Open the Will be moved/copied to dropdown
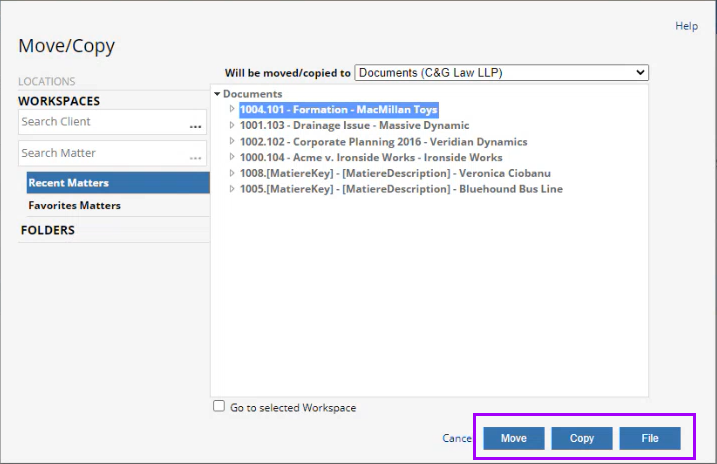 501,73
